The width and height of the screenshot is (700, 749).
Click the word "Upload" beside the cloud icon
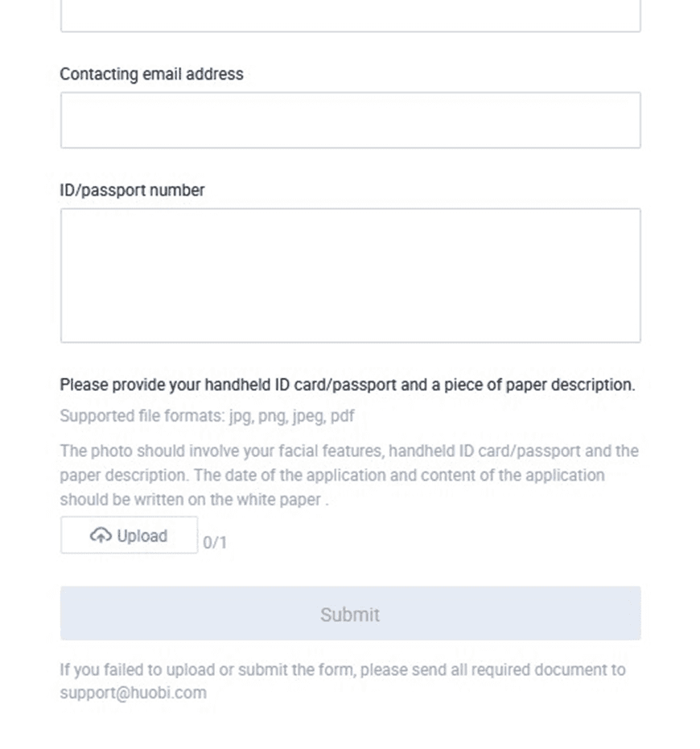coord(142,536)
